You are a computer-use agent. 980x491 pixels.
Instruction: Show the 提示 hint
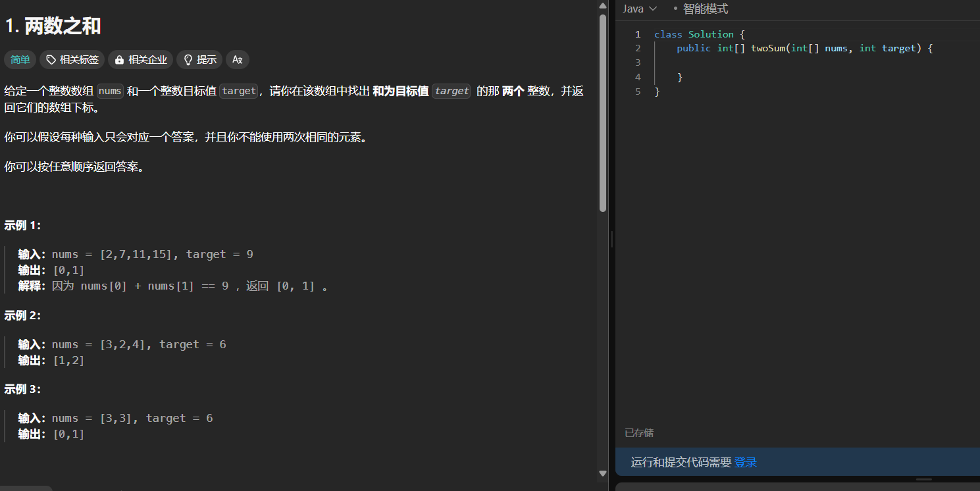(199, 60)
